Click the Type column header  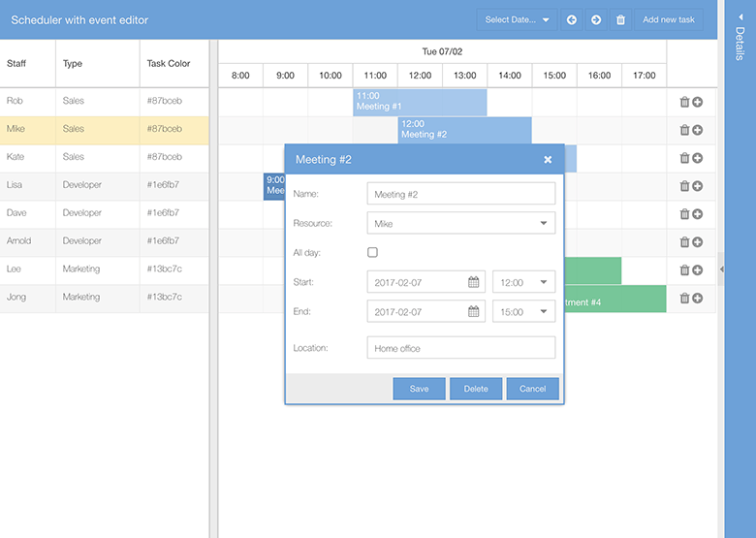(97, 64)
